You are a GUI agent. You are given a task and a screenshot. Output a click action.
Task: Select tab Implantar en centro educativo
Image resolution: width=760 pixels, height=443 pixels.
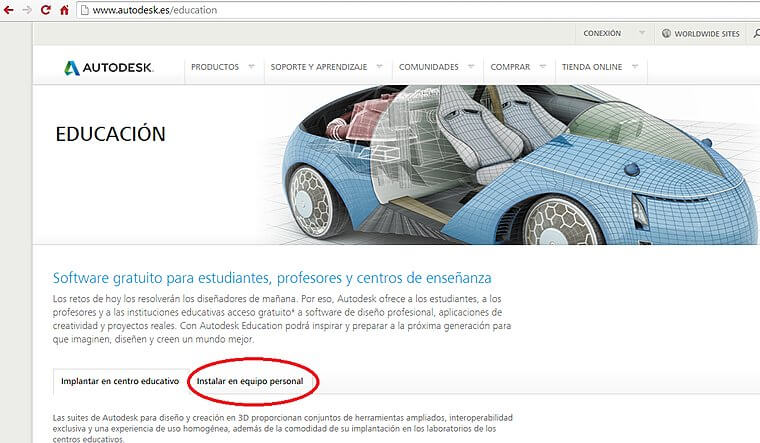click(x=120, y=381)
